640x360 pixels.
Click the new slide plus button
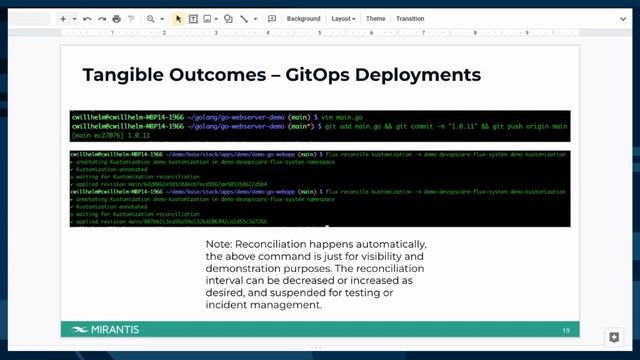[x=63, y=19]
